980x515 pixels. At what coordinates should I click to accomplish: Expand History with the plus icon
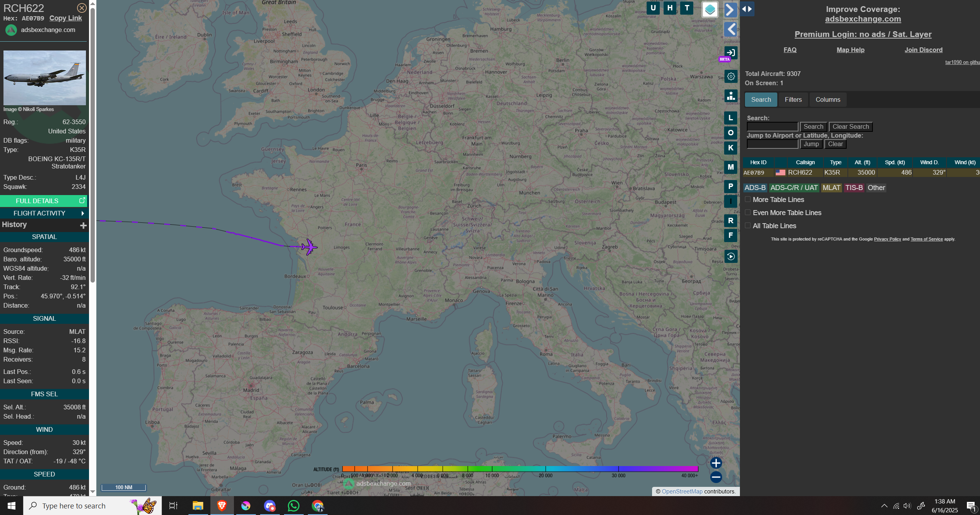click(83, 225)
